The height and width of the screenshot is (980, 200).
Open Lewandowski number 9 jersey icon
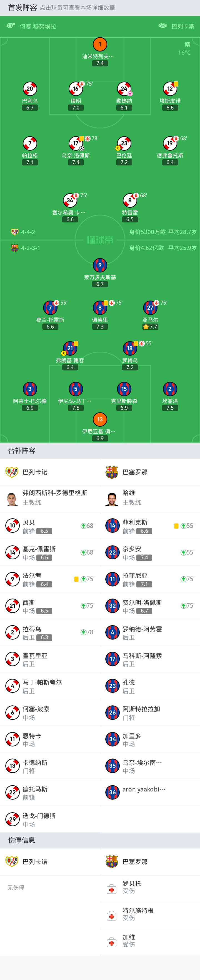pos(100,265)
